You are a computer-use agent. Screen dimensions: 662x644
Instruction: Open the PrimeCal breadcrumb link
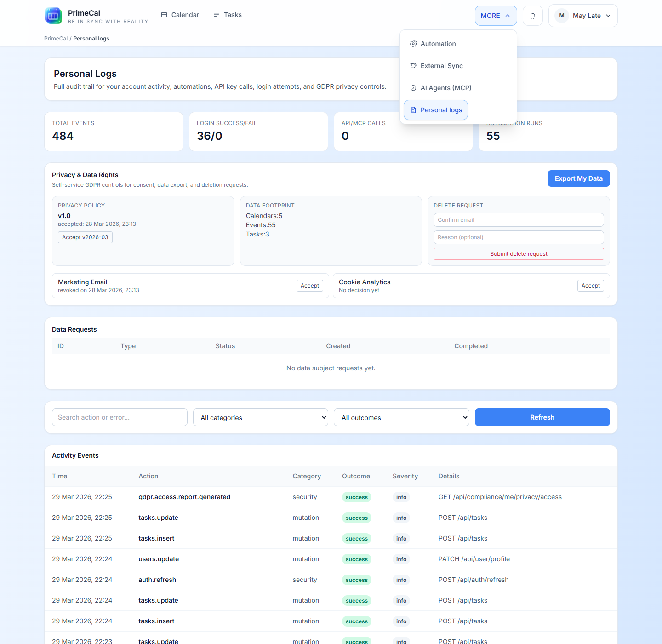tap(55, 38)
